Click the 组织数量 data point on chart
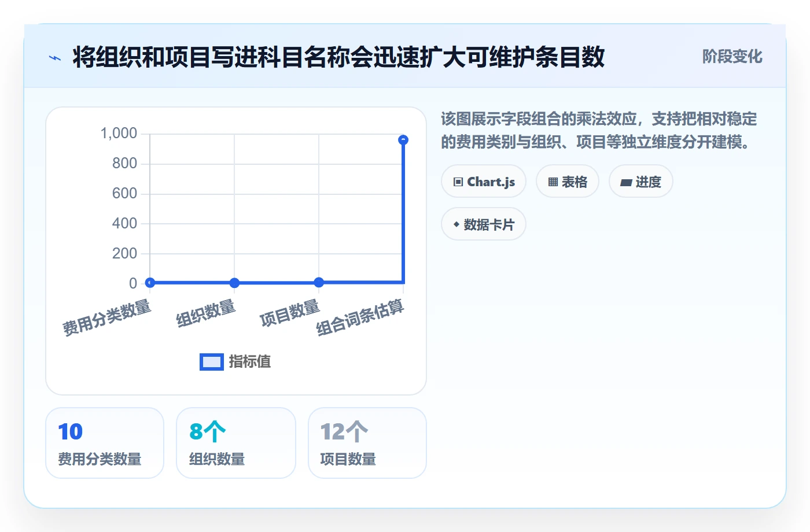Image resolution: width=810 pixels, height=532 pixels. (x=234, y=283)
